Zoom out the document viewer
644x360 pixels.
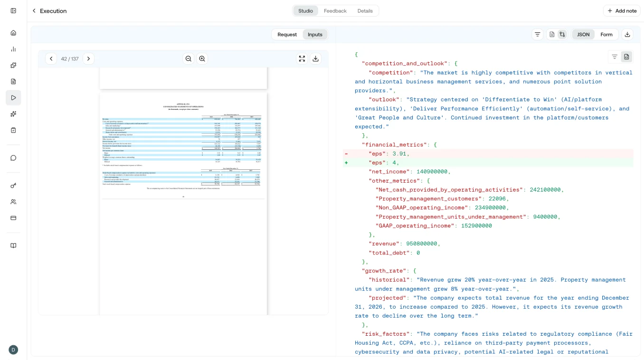pyautogui.click(x=189, y=58)
